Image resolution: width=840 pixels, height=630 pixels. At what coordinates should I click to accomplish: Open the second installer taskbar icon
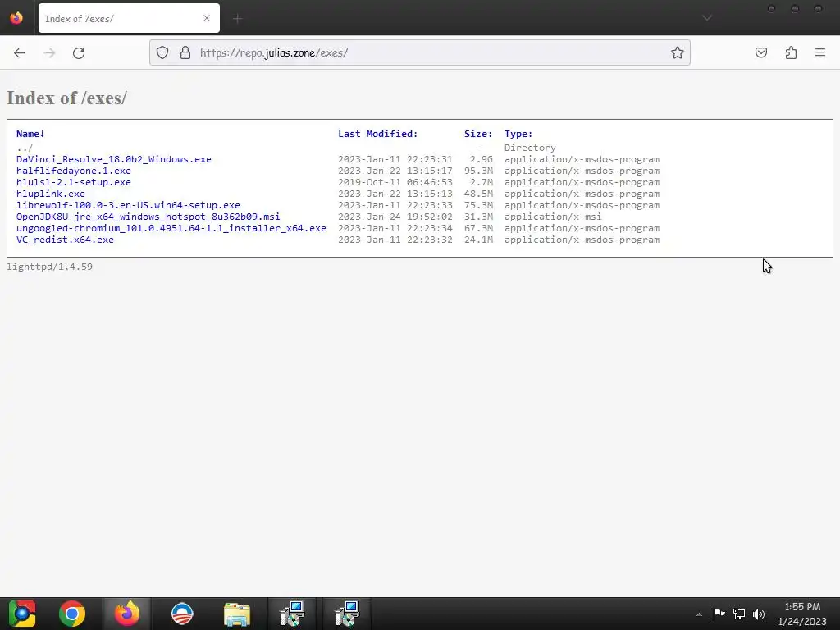pyautogui.click(x=347, y=614)
